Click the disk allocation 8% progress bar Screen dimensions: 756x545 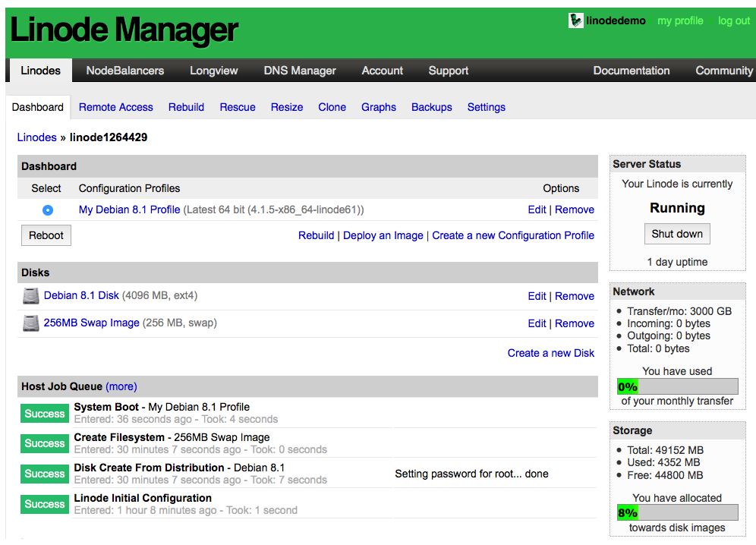click(677, 512)
